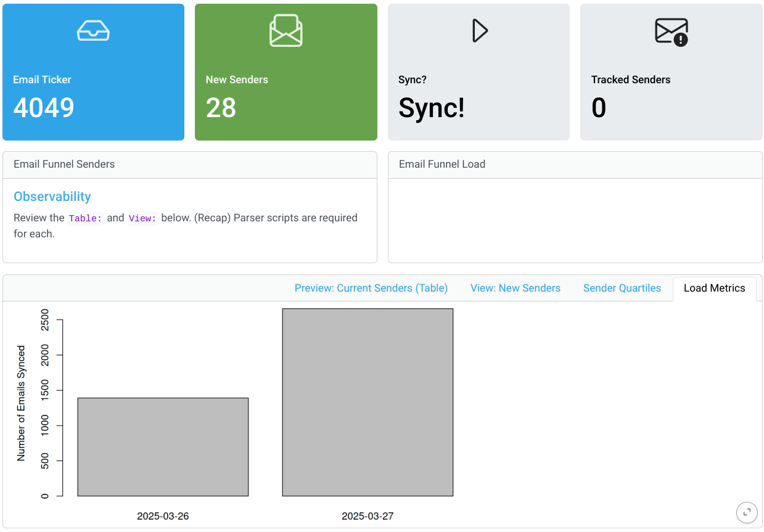Select the Load Metrics tab
This screenshot has width=764, height=532.
(x=714, y=288)
